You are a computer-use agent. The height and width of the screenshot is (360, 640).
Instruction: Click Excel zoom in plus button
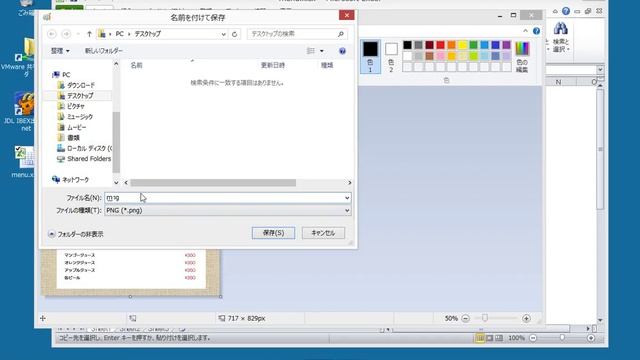591,338
